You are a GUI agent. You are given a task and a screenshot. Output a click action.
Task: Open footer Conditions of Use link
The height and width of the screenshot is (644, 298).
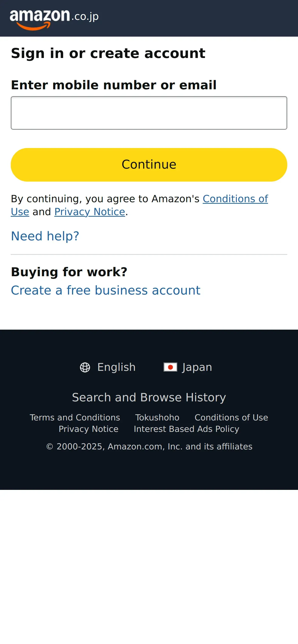(x=231, y=417)
